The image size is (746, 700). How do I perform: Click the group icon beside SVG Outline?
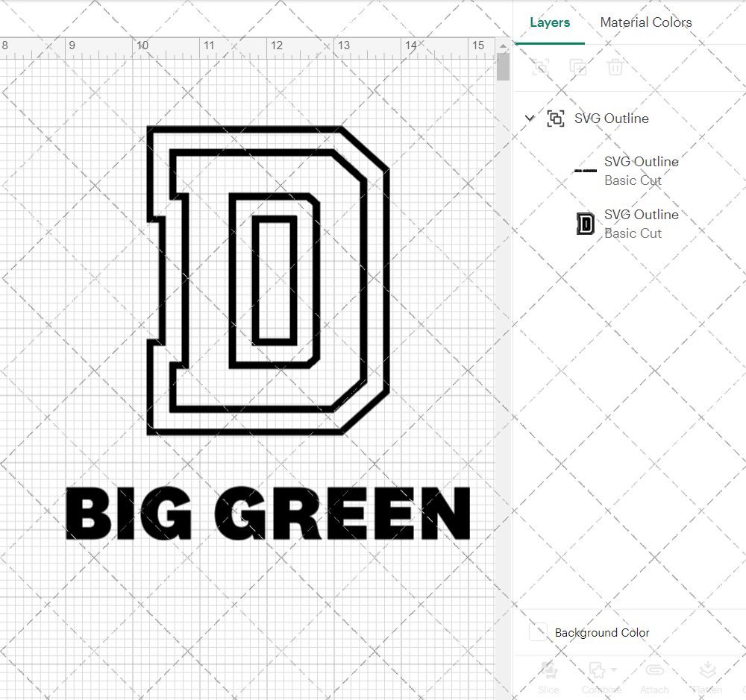[x=556, y=119]
